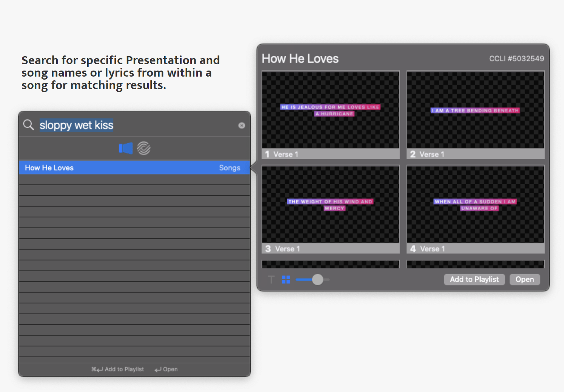Switch preview to text view icon
This screenshot has height=392, width=564.
pyautogui.click(x=271, y=280)
